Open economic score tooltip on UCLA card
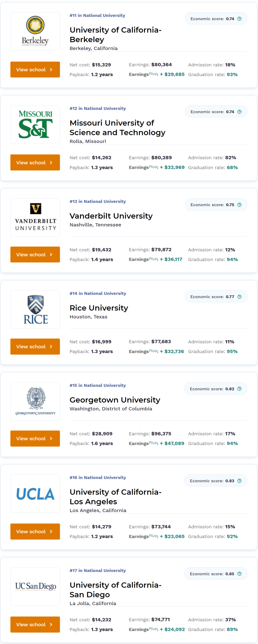 pyautogui.click(x=239, y=481)
